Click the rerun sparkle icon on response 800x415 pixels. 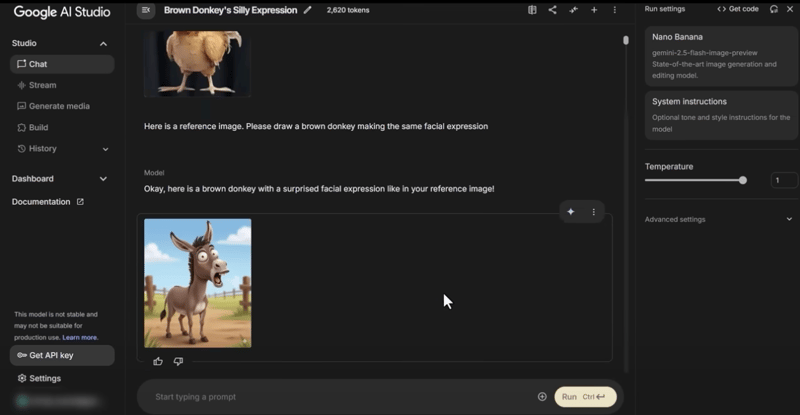(x=571, y=212)
